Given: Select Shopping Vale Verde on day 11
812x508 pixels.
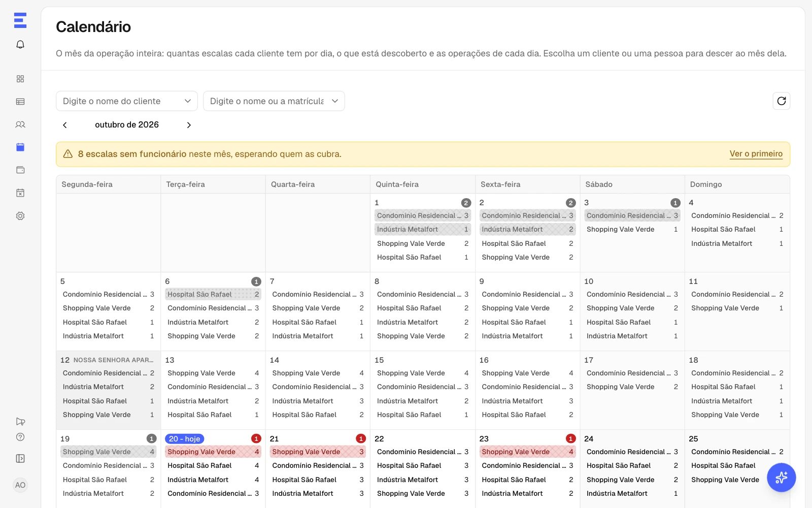Looking at the screenshot, I should point(737,308).
